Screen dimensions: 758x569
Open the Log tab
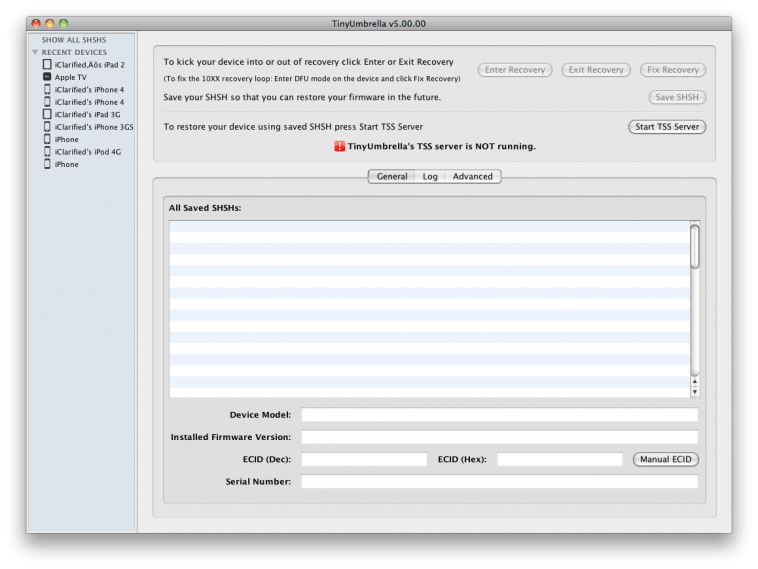430,176
